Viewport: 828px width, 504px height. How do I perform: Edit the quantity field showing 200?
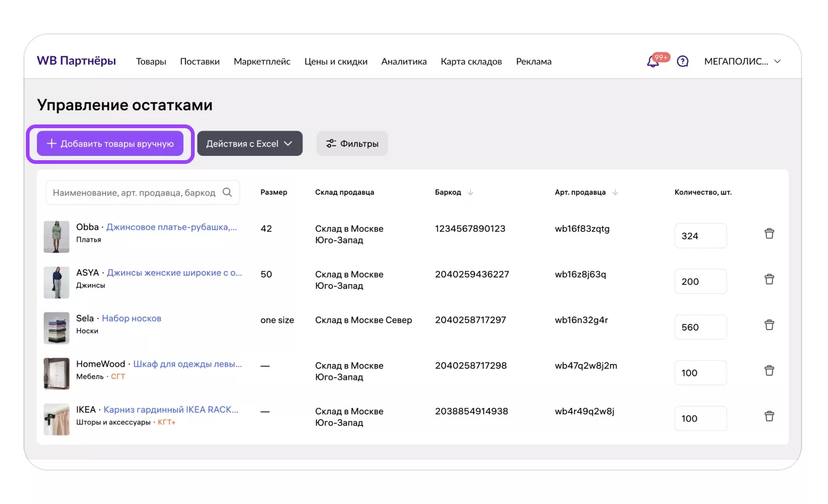click(700, 282)
